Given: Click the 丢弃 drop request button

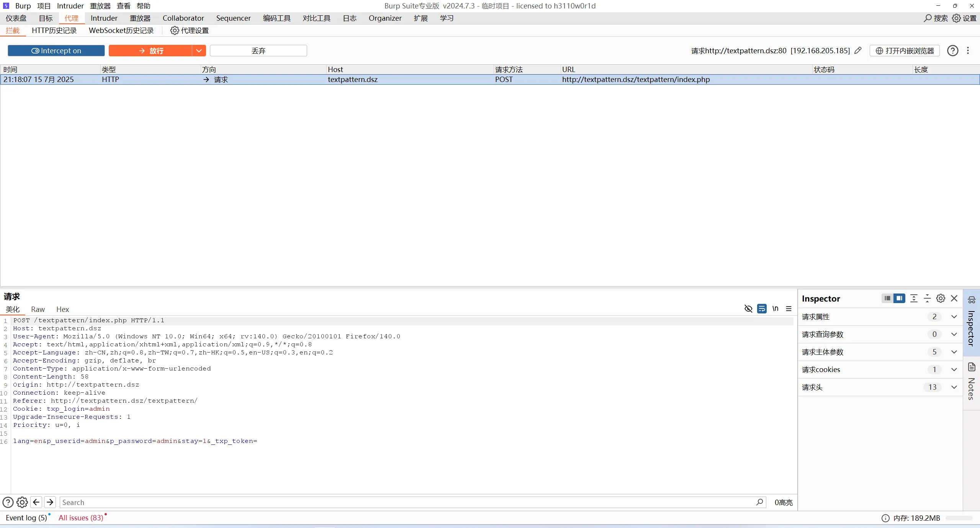Looking at the screenshot, I should (258, 51).
